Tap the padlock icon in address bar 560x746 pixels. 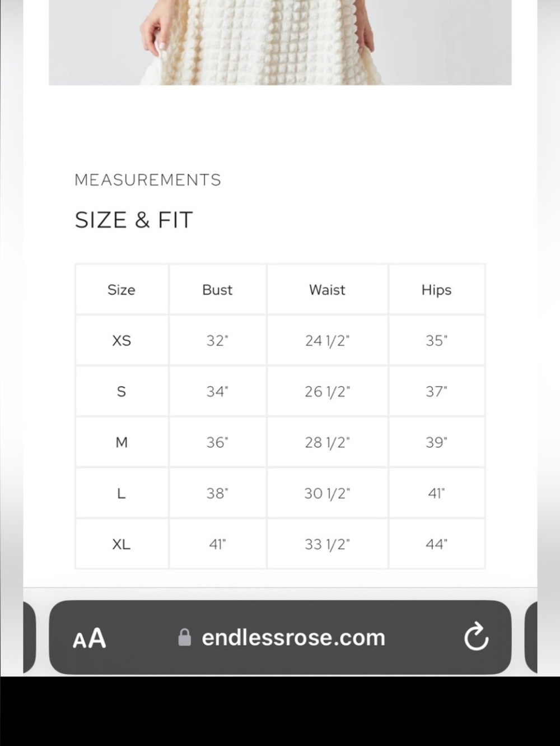(184, 637)
